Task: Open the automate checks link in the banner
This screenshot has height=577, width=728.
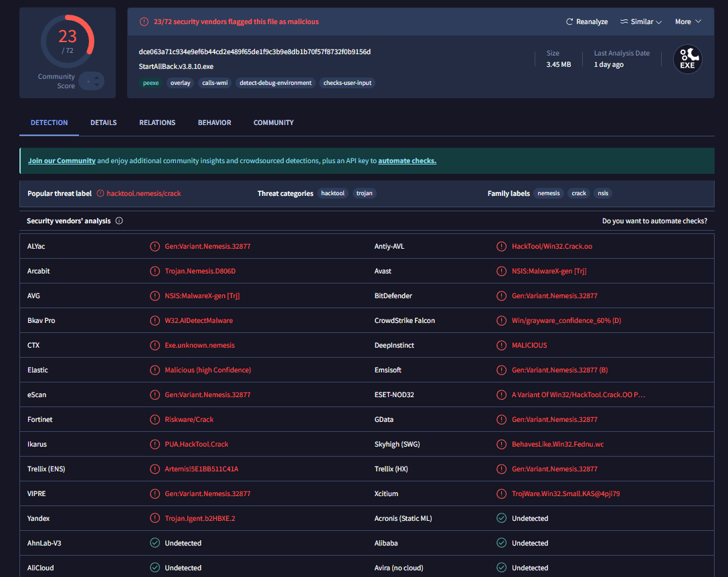Action: (x=407, y=161)
